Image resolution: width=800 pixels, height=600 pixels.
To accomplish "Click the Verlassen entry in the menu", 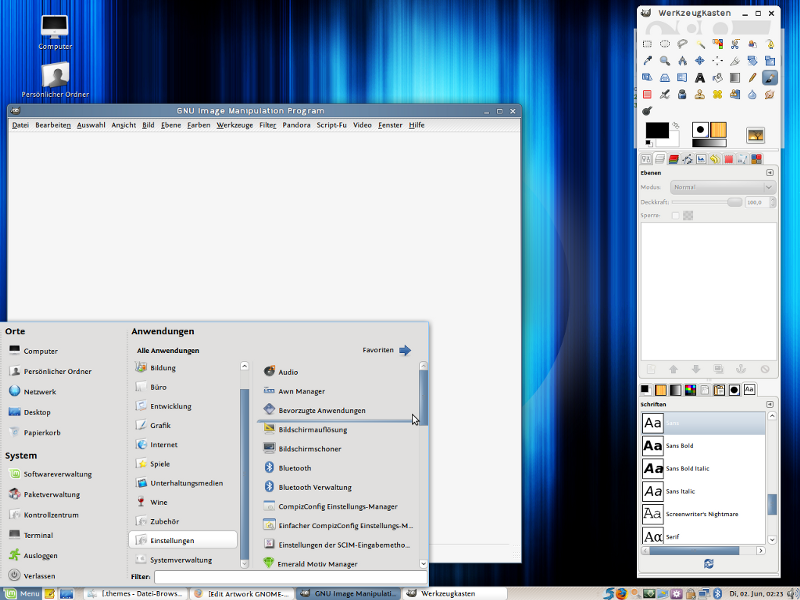I will coord(32,576).
